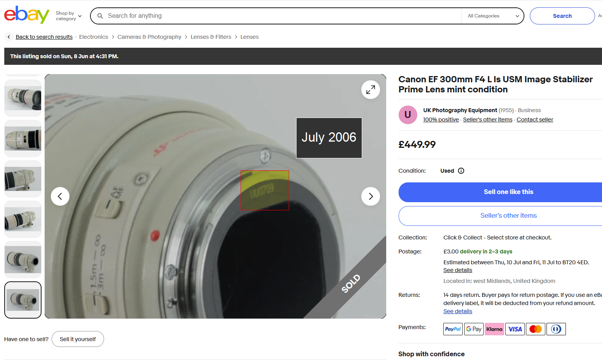The width and height of the screenshot is (602, 364).
Task: Click the listing title text
Action: 496,84
